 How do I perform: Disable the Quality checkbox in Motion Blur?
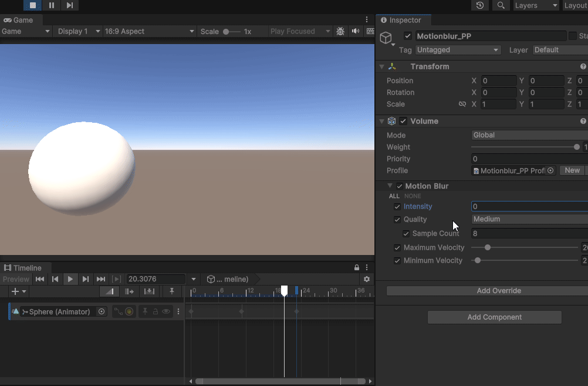click(398, 219)
